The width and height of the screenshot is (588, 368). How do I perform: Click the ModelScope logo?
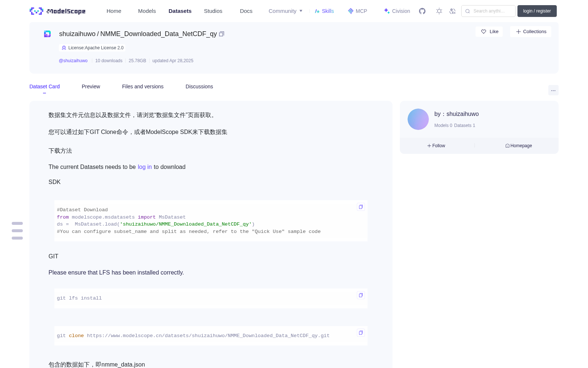[57, 11]
